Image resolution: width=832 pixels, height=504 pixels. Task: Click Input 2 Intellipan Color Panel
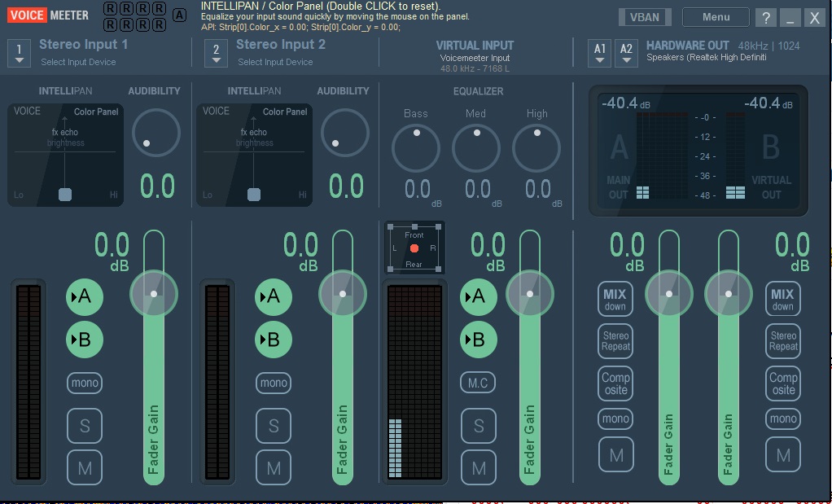(254, 155)
